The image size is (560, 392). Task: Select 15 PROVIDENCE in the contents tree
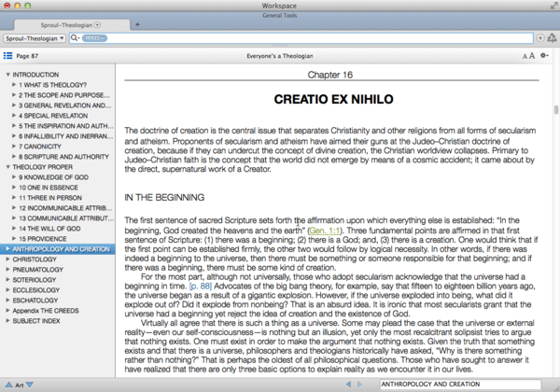click(44, 237)
